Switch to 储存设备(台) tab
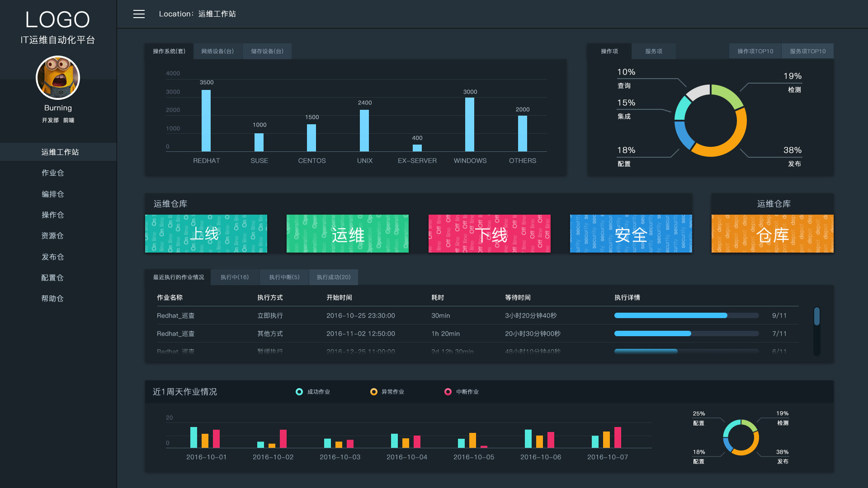The width and height of the screenshot is (868, 488). tap(267, 52)
